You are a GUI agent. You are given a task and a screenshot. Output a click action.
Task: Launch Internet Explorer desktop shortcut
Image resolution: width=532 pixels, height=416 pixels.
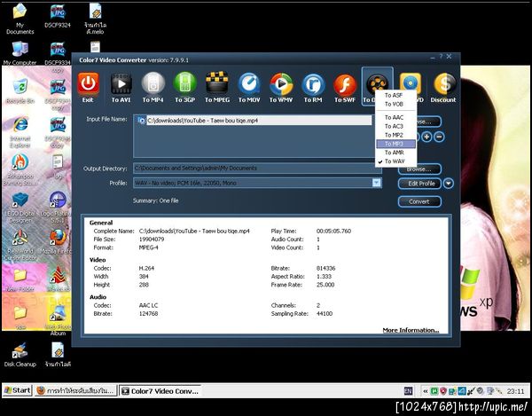20,132
